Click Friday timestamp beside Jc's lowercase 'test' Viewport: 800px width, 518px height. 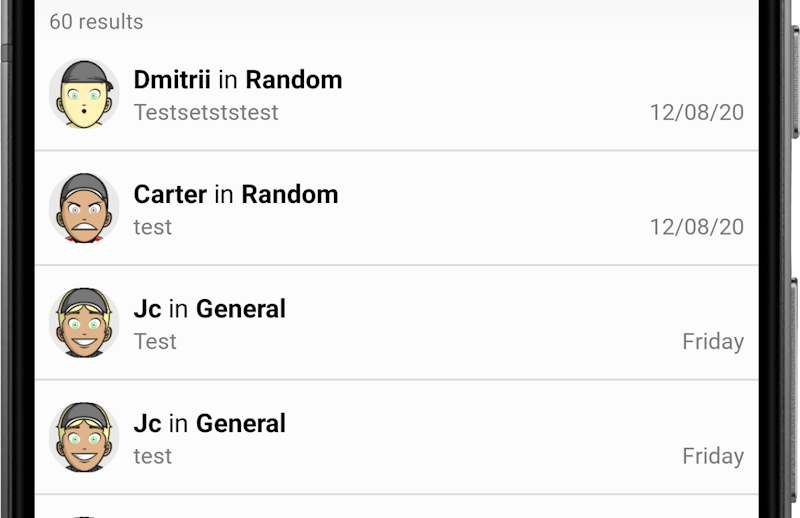713,456
